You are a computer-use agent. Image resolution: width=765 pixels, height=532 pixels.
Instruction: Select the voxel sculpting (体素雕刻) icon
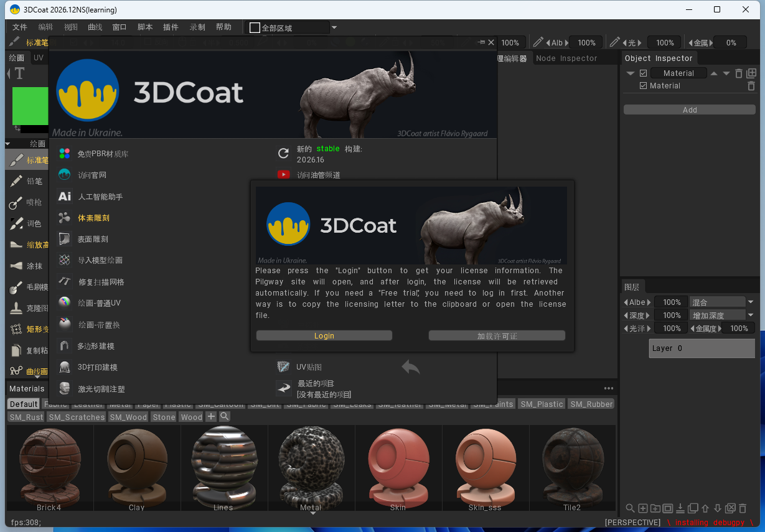pyautogui.click(x=65, y=218)
